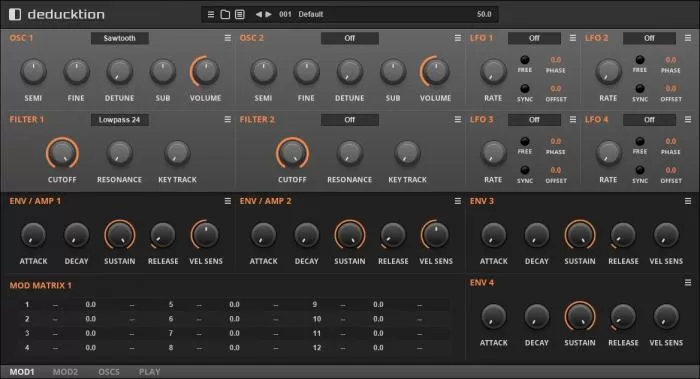Toggle LFO 3 FREE switch
This screenshot has height=379, width=700.
(x=525, y=141)
